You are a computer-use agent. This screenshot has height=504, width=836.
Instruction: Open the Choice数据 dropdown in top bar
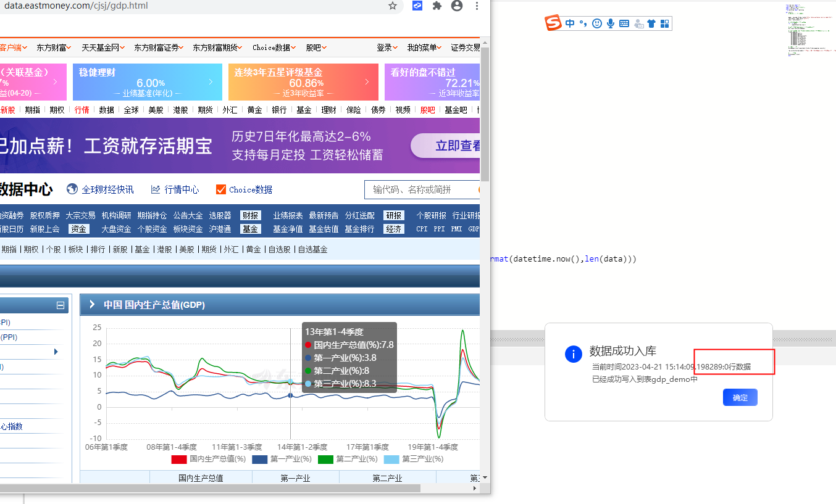tap(274, 48)
